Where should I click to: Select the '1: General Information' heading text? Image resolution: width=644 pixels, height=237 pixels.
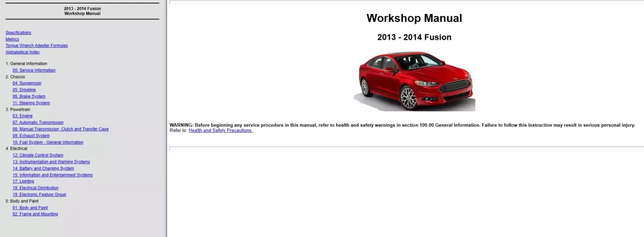[26, 64]
